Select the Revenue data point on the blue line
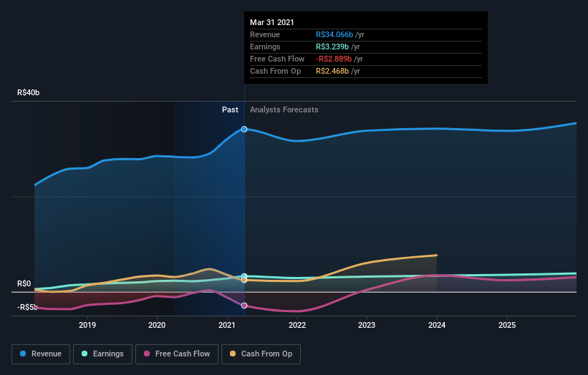 tap(244, 130)
